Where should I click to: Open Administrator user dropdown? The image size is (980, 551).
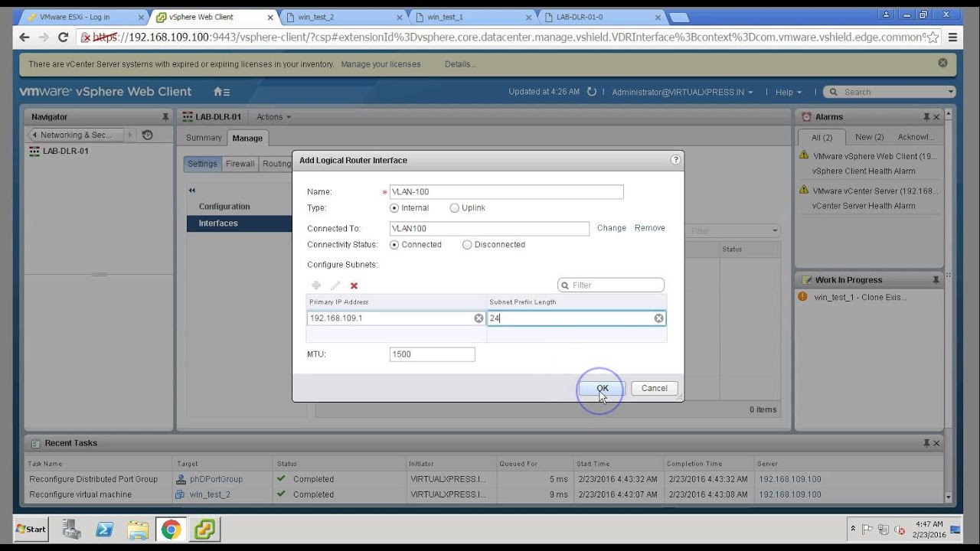[682, 92]
